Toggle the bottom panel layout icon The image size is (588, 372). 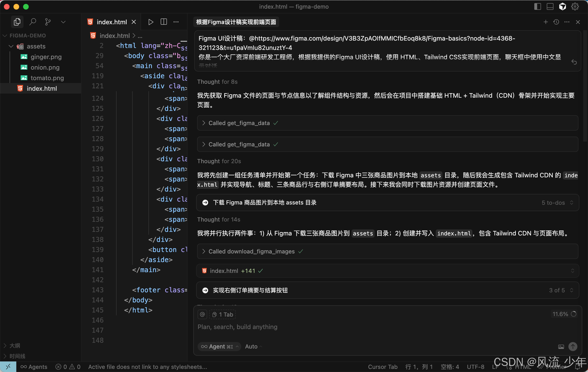tap(550, 6)
